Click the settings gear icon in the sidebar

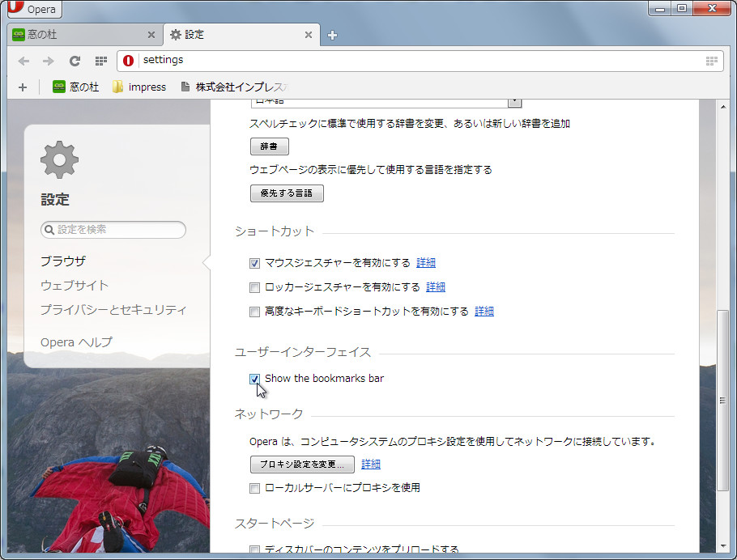click(x=58, y=160)
